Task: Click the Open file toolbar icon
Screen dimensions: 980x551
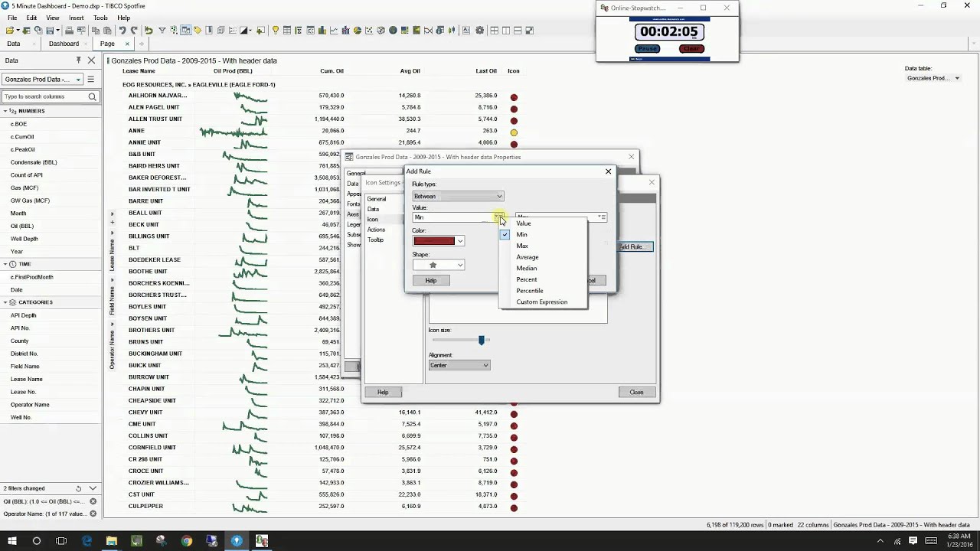Action: tap(9, 31)
